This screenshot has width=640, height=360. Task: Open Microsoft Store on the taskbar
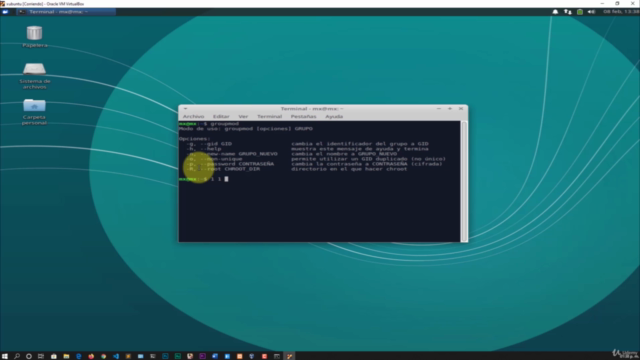[53, 356]
